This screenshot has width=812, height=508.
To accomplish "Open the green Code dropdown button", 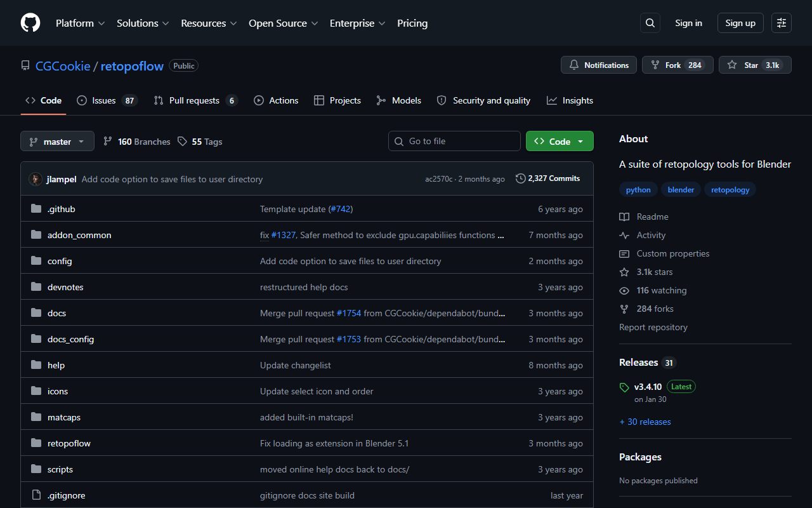I will pos(560,141).
